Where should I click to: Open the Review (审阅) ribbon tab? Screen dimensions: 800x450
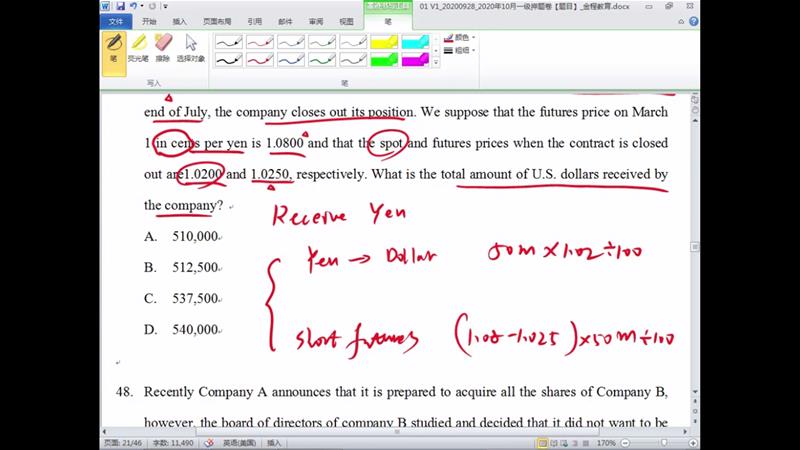tap(315, 20)
